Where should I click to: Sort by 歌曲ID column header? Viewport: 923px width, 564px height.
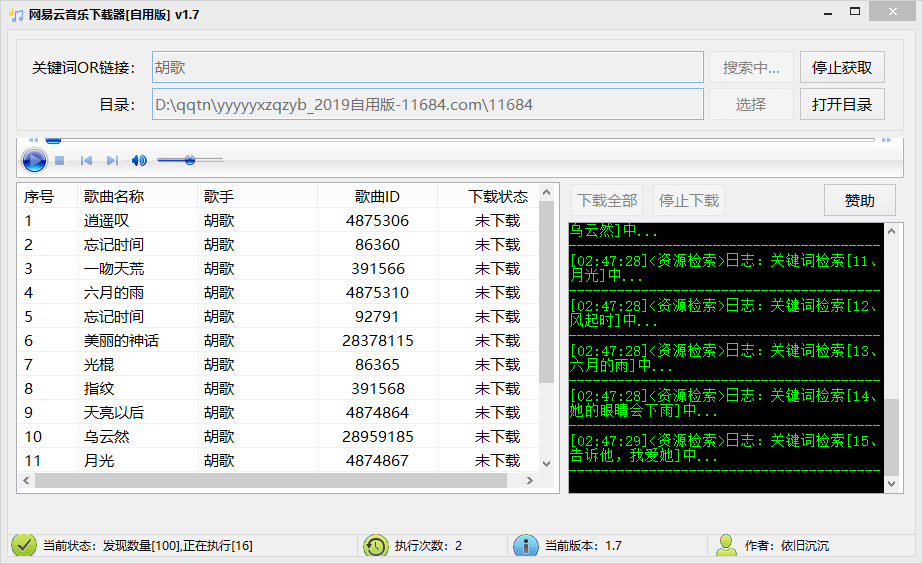tap(377, 196)
